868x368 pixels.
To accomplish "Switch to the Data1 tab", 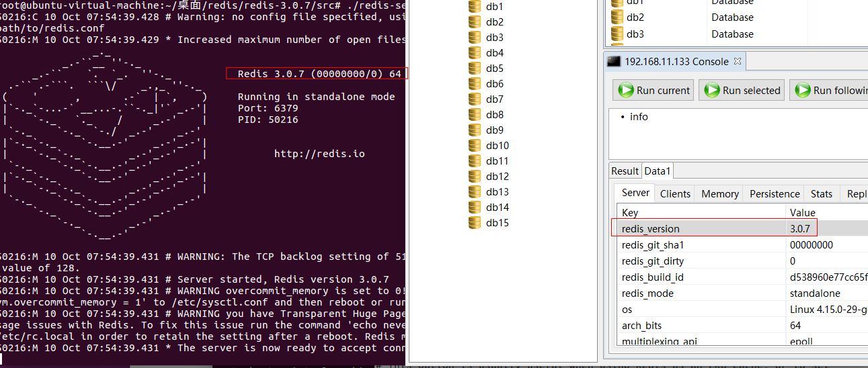I will point(658,171).
